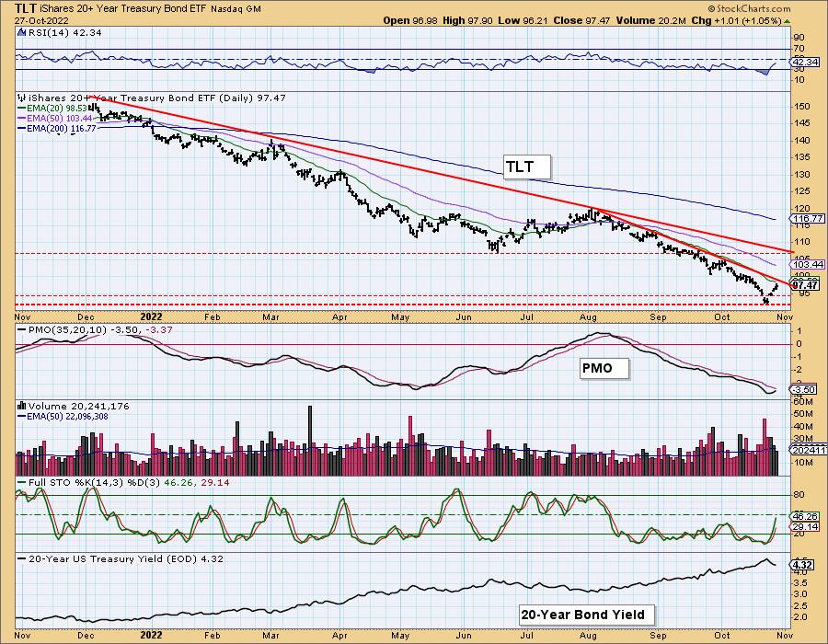Click the 150 label on the price axis
Viewport: 828px width, 644px height.
tap(801, 106)
